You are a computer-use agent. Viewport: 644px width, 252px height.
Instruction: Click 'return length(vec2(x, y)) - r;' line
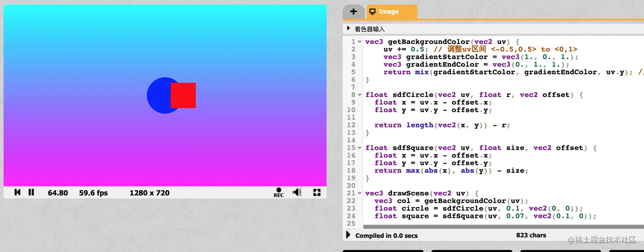click(x=442, y=125)
